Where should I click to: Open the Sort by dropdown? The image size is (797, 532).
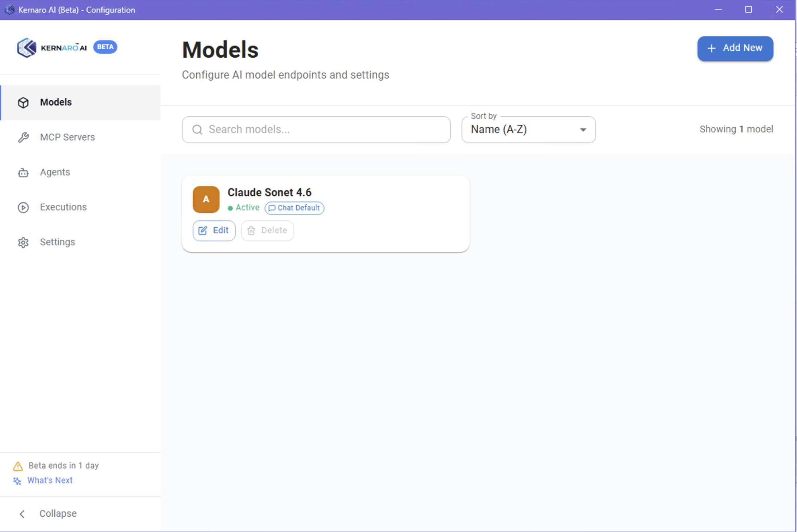pyautogui.click(x=528, y=130)
